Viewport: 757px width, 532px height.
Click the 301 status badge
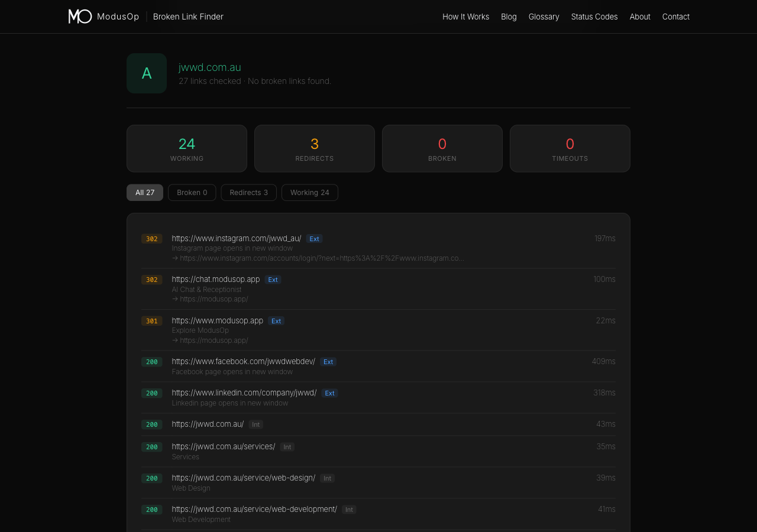point(152,321)
